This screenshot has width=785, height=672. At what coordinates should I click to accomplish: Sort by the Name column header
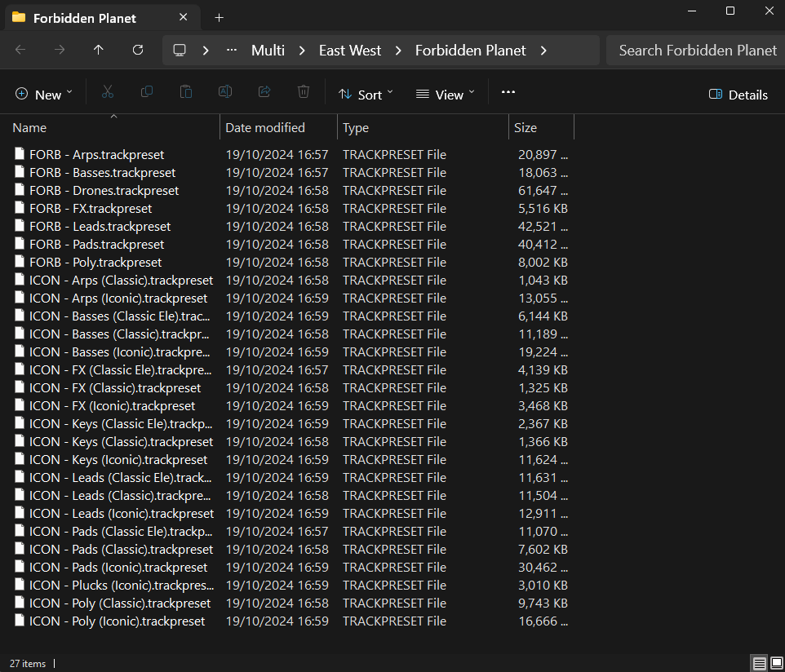(x=115, y=127)
